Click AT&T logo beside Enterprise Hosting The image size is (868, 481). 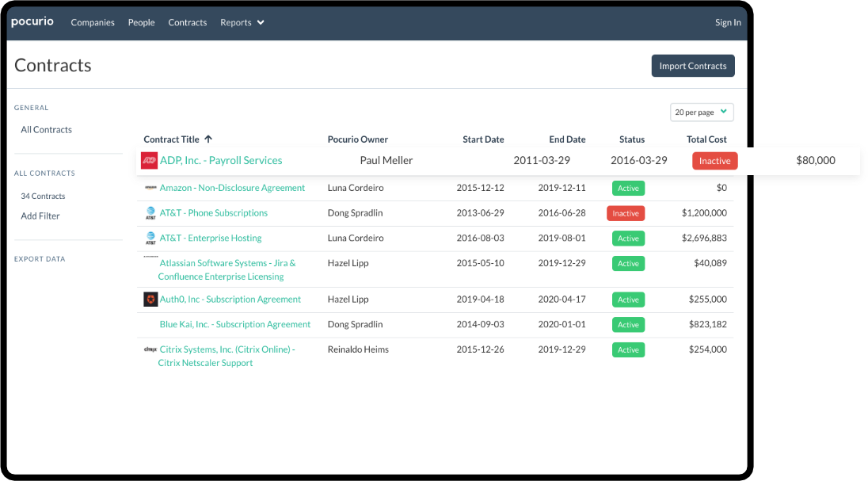click(150, 239)
